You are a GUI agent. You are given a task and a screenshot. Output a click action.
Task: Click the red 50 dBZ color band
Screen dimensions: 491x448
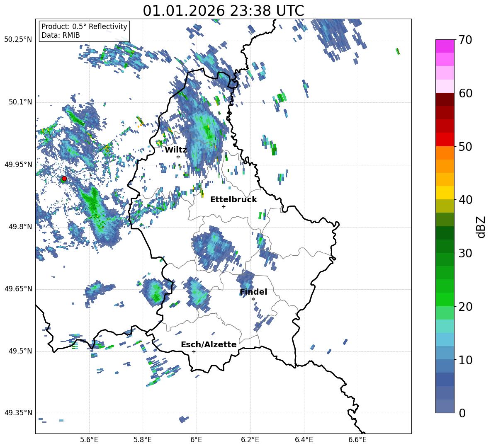445,140
